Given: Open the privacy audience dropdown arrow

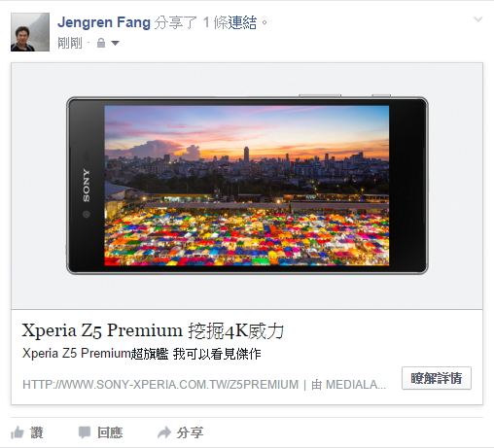Looking at the screenshot, I should point(115,43).
